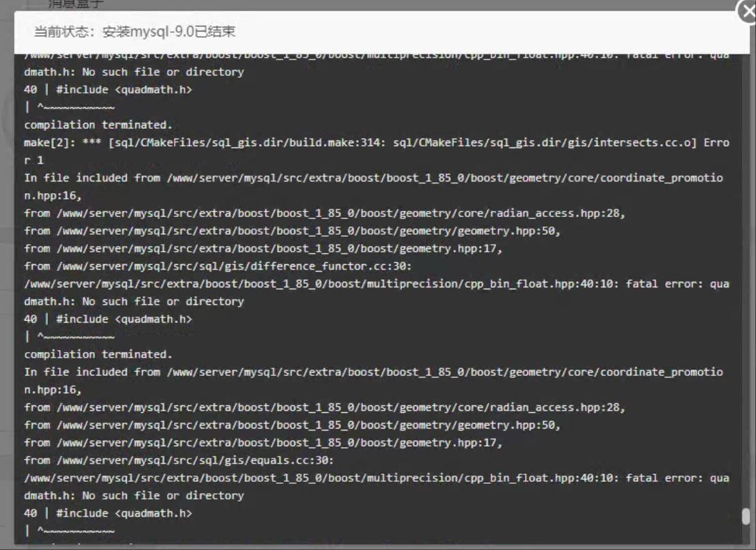Click the geometry.hpp:17 line above difference_functor.cc:30
This screenshot has height=550, width=756.
click(263, 248)
